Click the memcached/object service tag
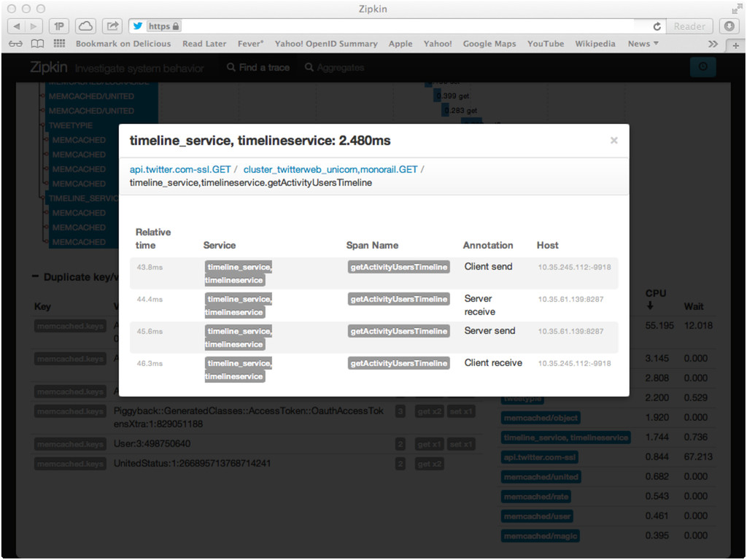This screenshot has width=747, height=560. (x=541, y=418)
